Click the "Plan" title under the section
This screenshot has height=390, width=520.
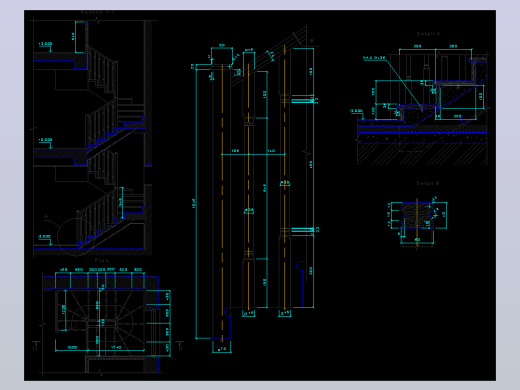[102, 260]
